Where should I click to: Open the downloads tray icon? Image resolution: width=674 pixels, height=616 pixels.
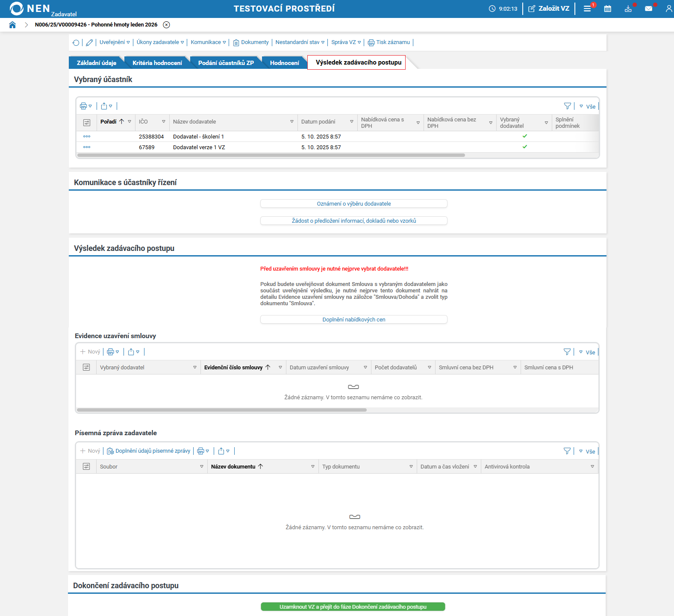pos(628,9)
